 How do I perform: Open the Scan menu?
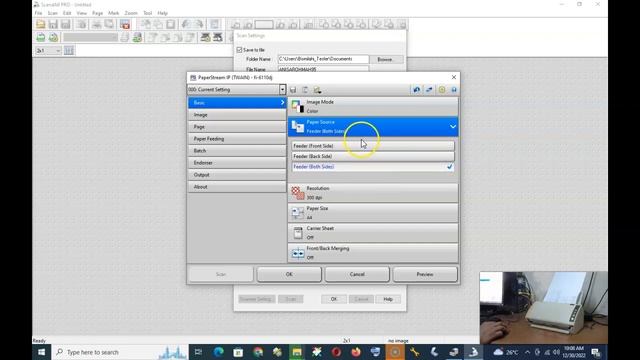pyautogui.click(x=53, y=13)
